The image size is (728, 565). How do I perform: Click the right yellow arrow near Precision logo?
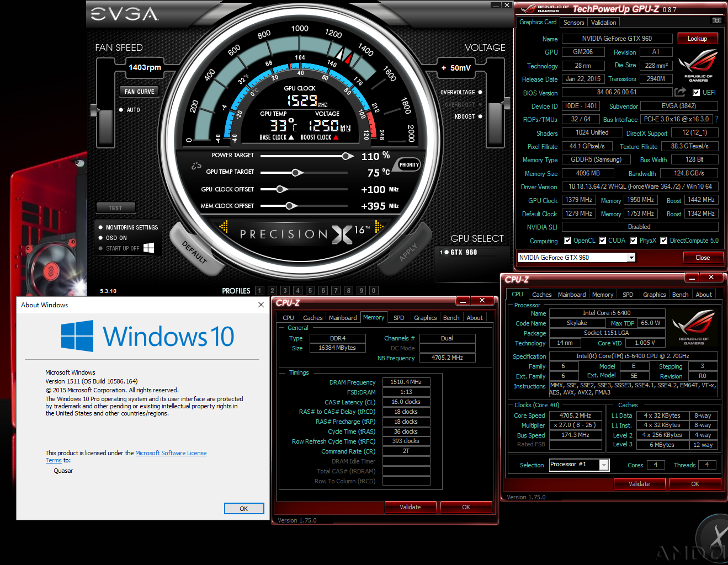point(379,226)
